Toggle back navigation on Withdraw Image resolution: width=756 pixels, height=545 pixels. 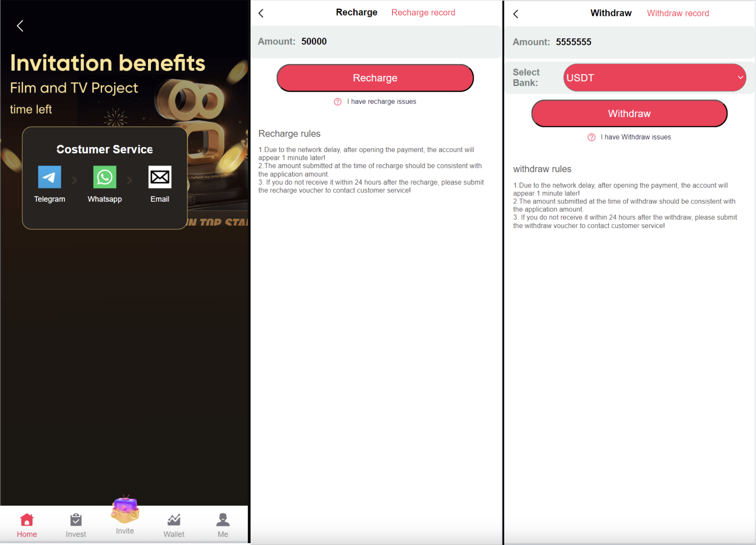click(516, 13)
